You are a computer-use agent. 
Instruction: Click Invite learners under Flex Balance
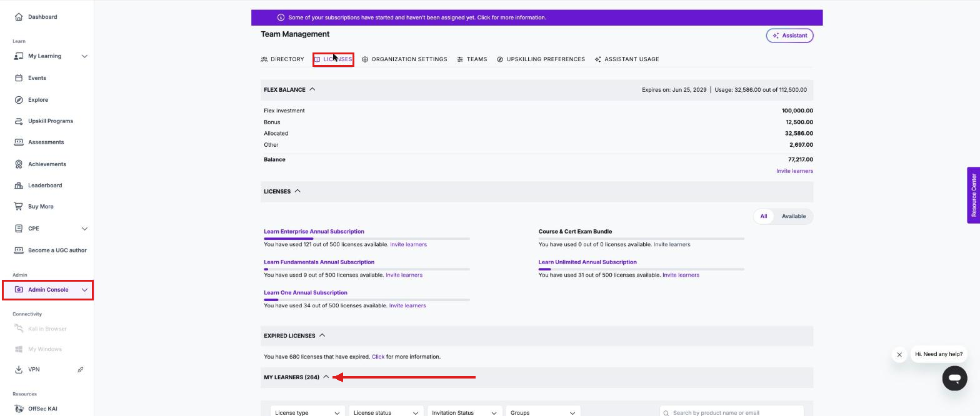tap(794, 171)
